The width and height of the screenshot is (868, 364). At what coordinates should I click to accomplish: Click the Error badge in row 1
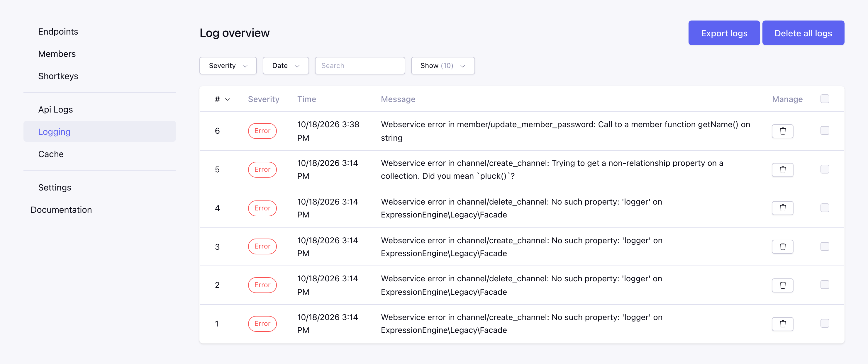(262, 324)
